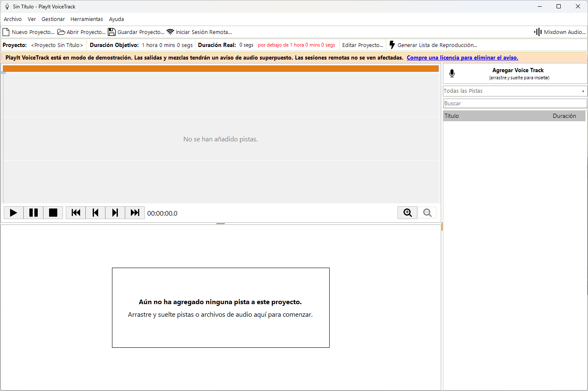Follow the license purchase link

[x=463, y=58]
